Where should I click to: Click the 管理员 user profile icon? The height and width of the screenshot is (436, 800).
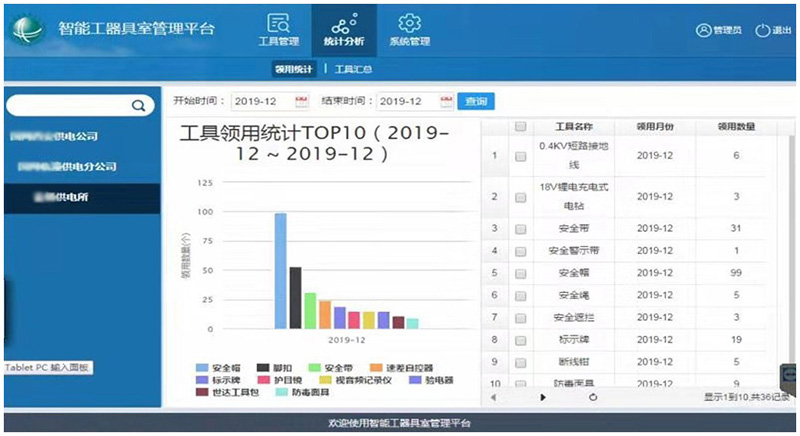tap(704, 31)
